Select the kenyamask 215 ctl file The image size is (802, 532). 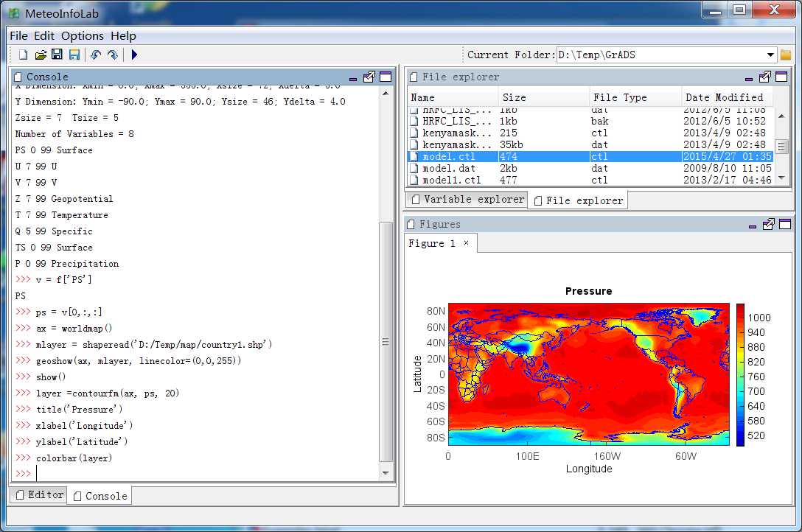590,133
